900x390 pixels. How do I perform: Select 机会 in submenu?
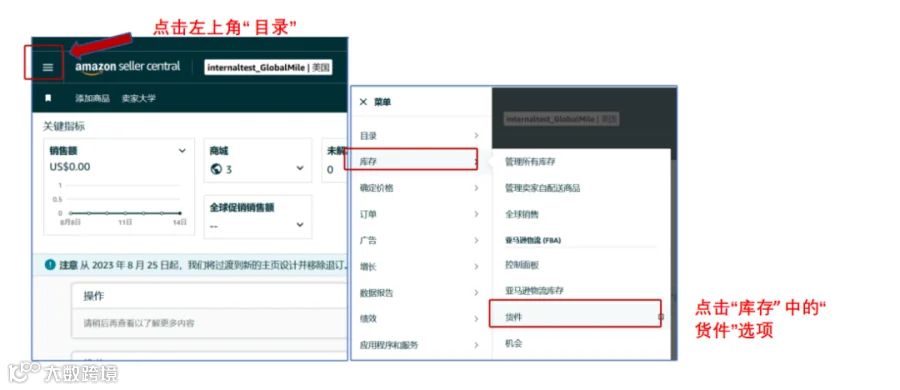tap(514, 343)
